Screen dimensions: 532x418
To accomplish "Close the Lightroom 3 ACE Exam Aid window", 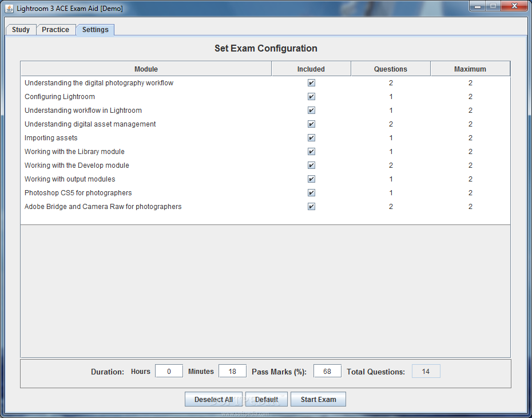I will 514,6.
